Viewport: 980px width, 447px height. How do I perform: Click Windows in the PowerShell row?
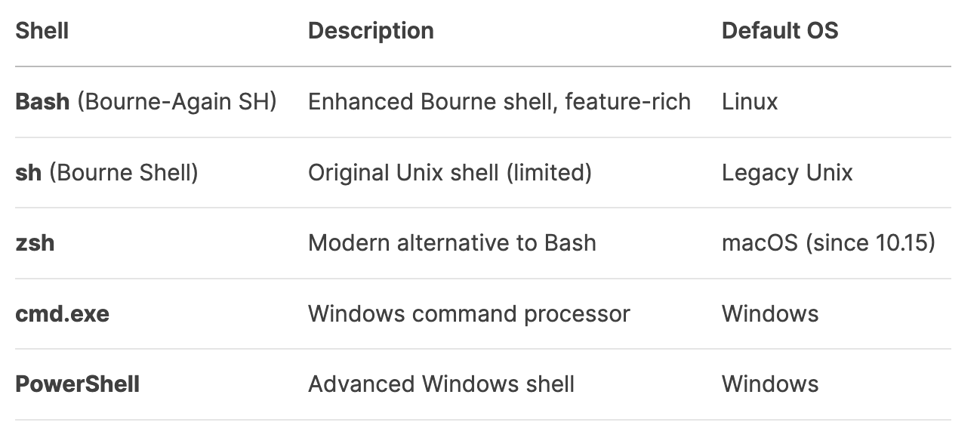pyautogui.click(x=770, y=384)
